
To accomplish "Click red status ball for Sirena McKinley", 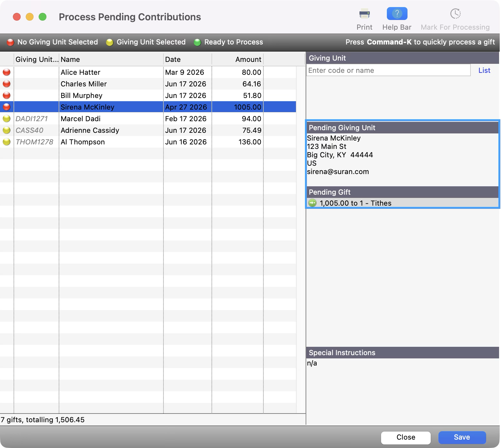I will pyautogui.click(x=6, y=107).
